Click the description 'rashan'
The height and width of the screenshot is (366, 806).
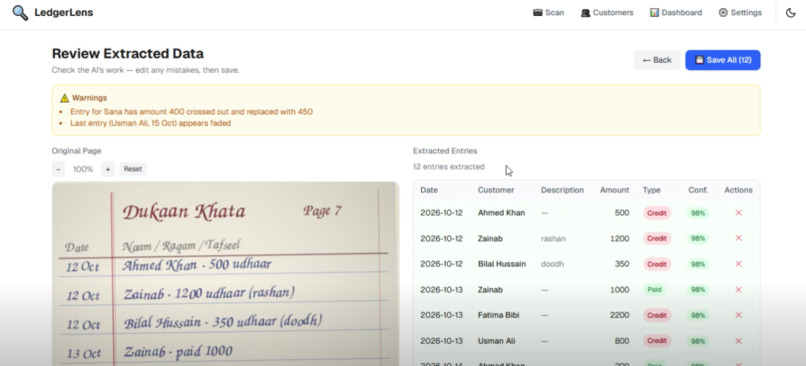(x=553, y=239)
